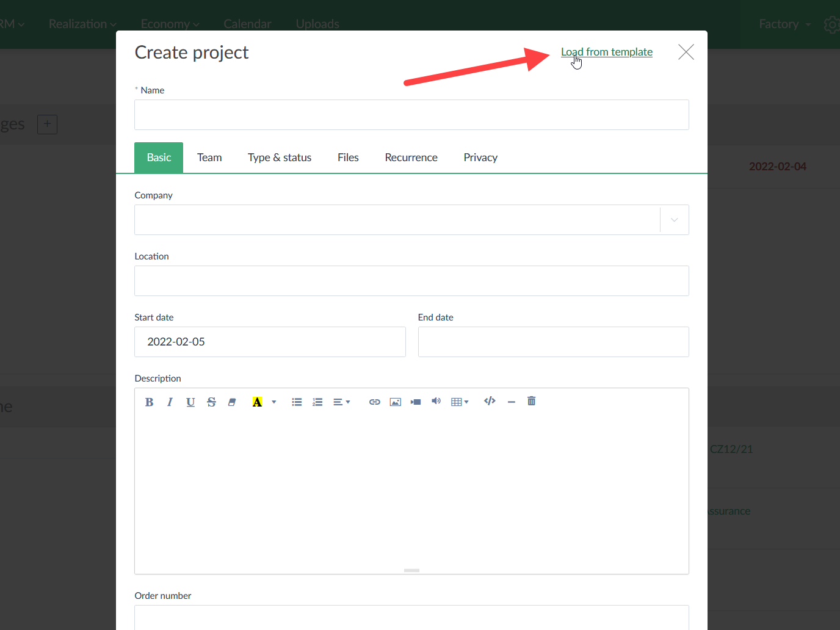
Task: Focus the Order number field
Action: tap(411, 617)
